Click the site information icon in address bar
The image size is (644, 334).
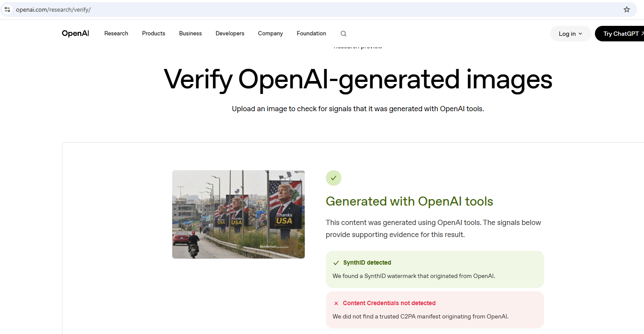7,9
